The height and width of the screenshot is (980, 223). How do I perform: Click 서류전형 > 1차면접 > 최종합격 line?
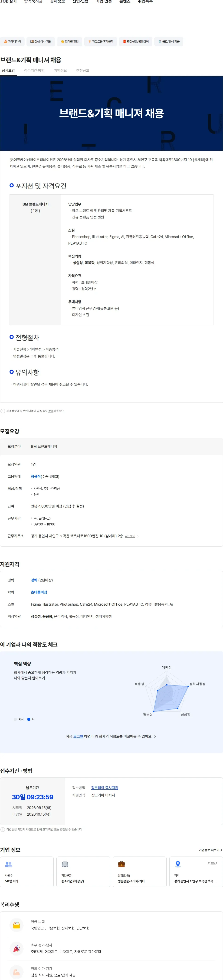click(x=36, y=349)
